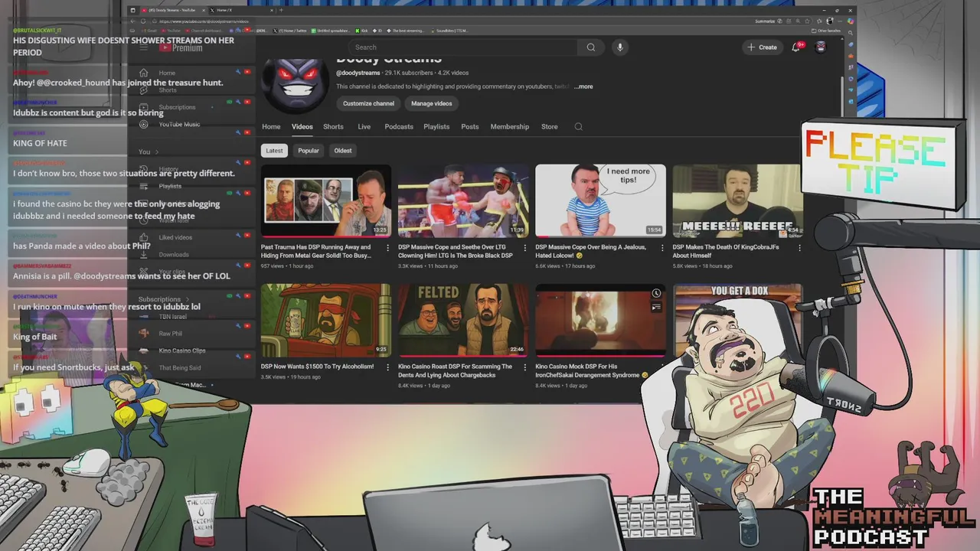The image size is (980, 551).
Task: Open the Untitled spreadsheet bookmark
Action: point(331,31)
